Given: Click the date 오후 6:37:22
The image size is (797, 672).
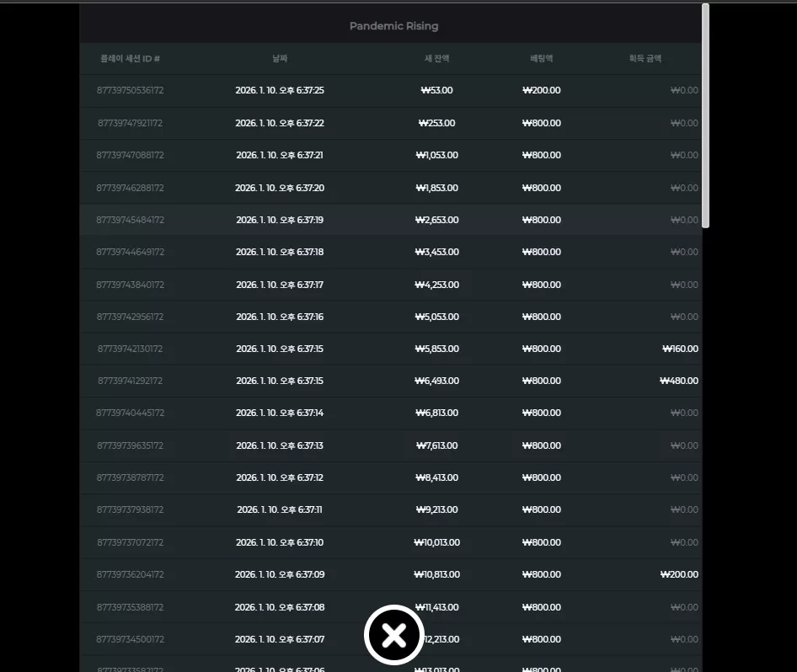Looking at the screenshot, I should pos(280,123).
